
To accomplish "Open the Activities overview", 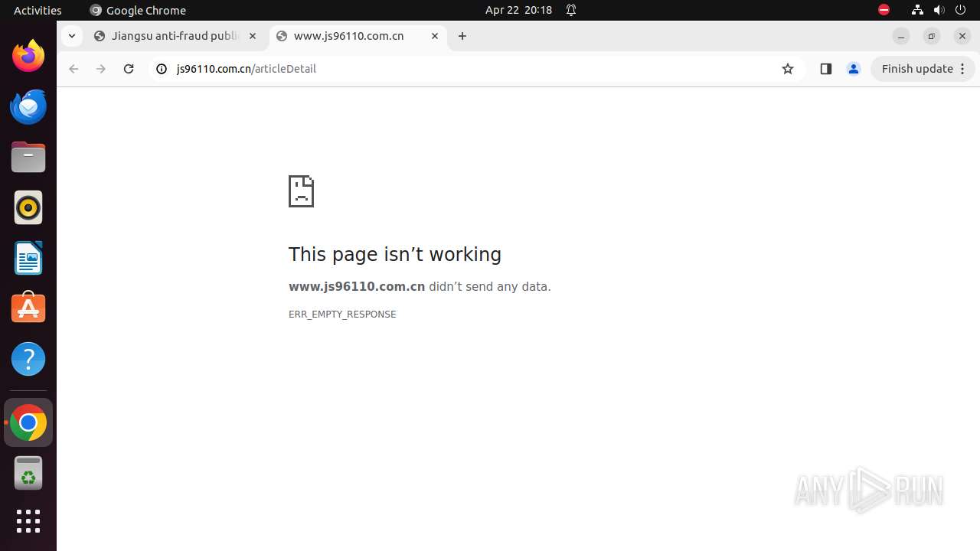I will pos(38,10).
